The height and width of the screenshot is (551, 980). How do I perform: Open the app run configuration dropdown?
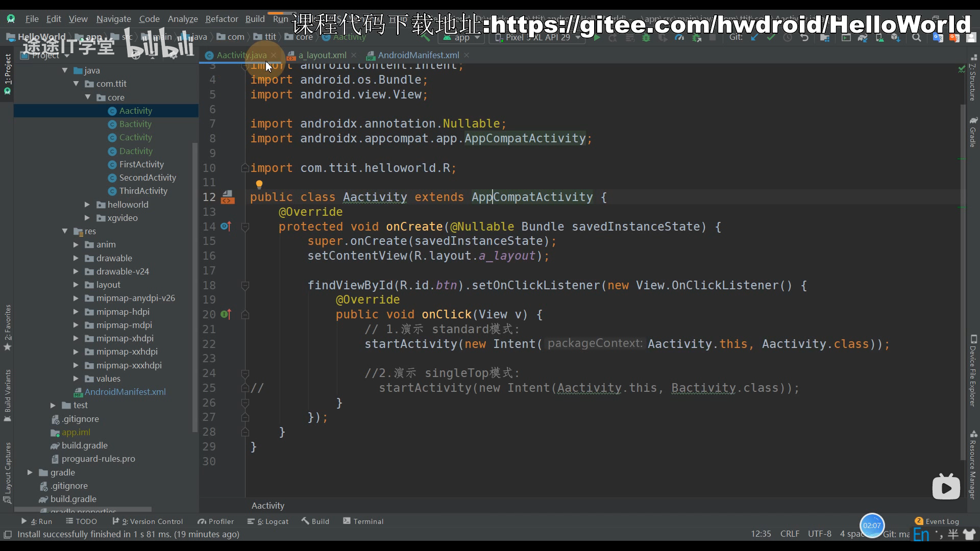click(x=461, y=38)
